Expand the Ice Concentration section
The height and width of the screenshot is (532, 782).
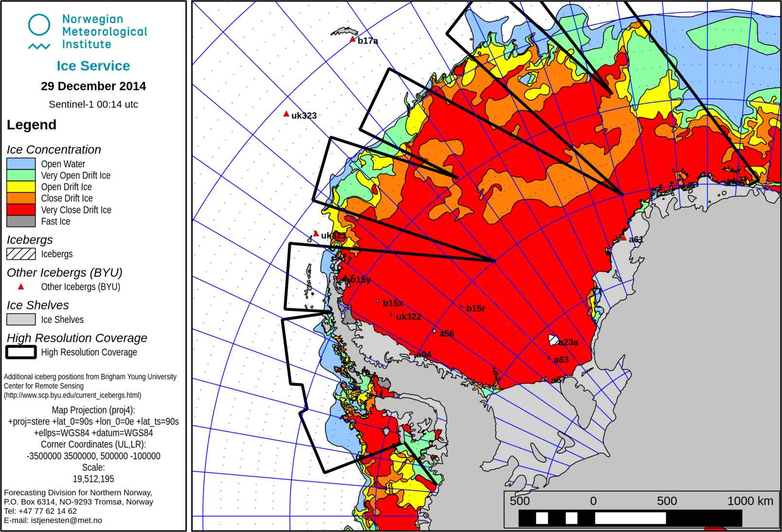coord(53,149)
